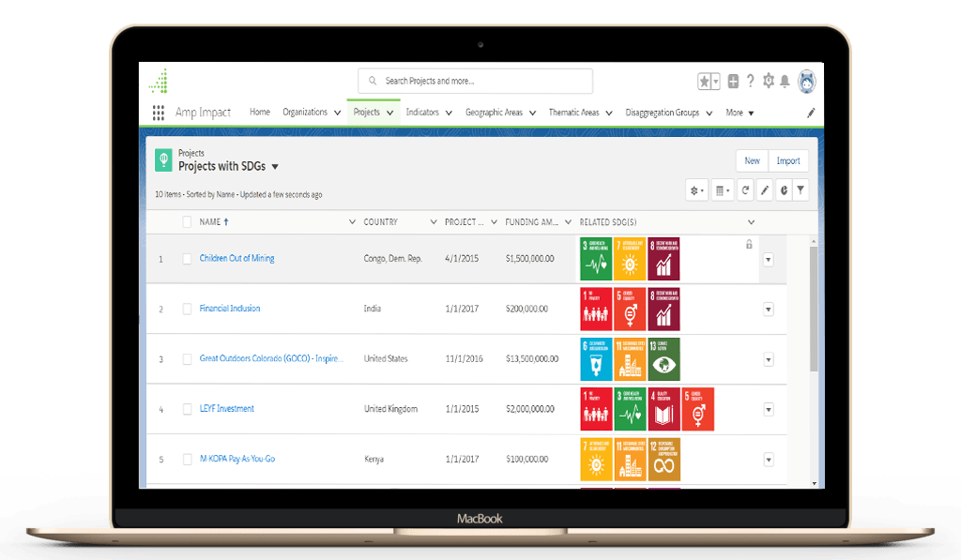Open the Disaggregation Groups tab

[662, 113]
